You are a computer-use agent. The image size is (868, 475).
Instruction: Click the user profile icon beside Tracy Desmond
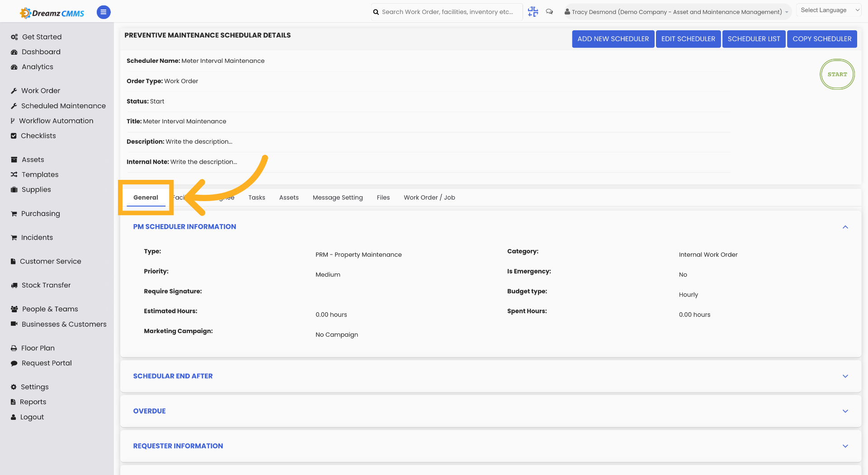(567, 12)
